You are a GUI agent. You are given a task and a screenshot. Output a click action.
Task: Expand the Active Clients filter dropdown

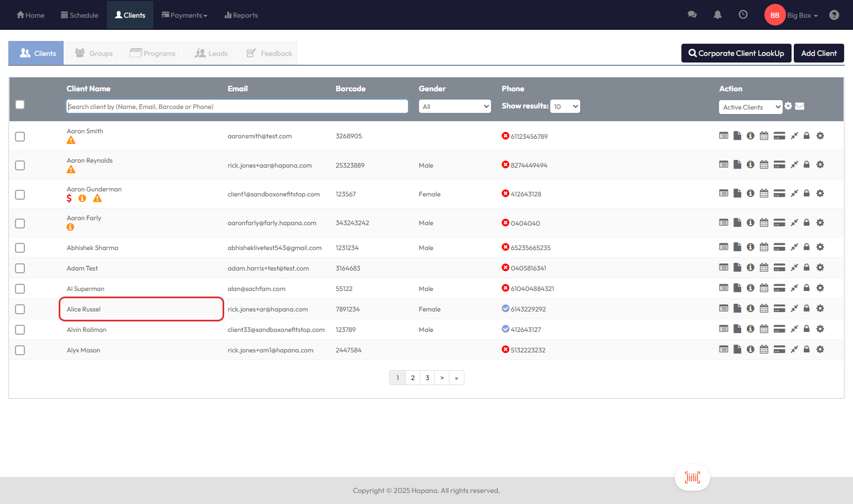750,107
